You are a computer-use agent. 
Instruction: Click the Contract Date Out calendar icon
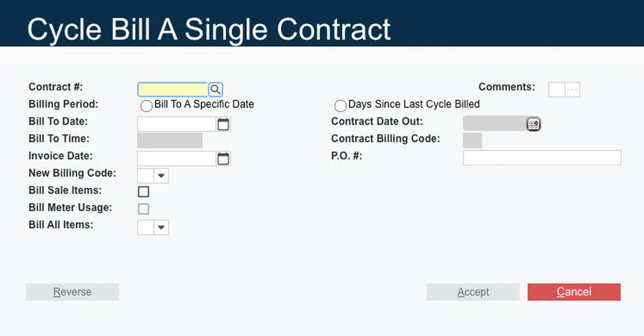coord(533,124)
